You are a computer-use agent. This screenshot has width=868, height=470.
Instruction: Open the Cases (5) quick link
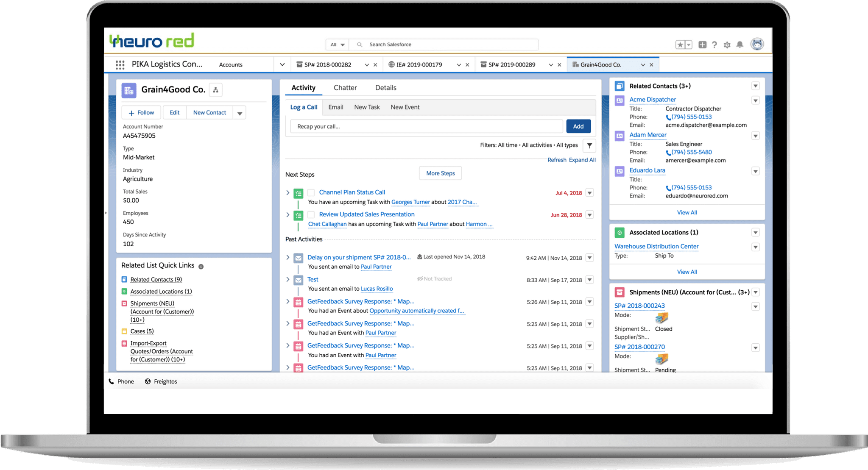coord(142,331)
